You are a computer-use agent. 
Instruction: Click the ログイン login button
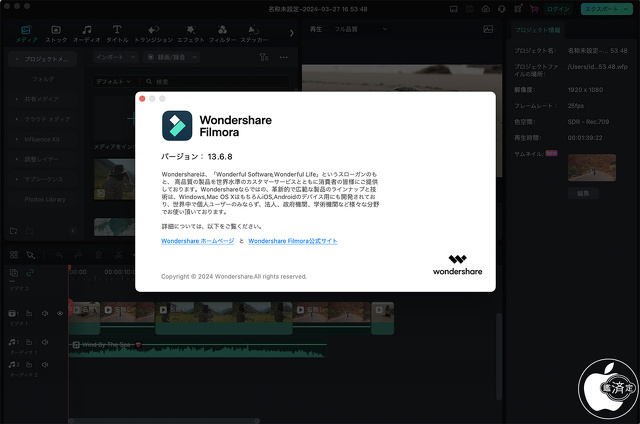[x=558, y=9]
